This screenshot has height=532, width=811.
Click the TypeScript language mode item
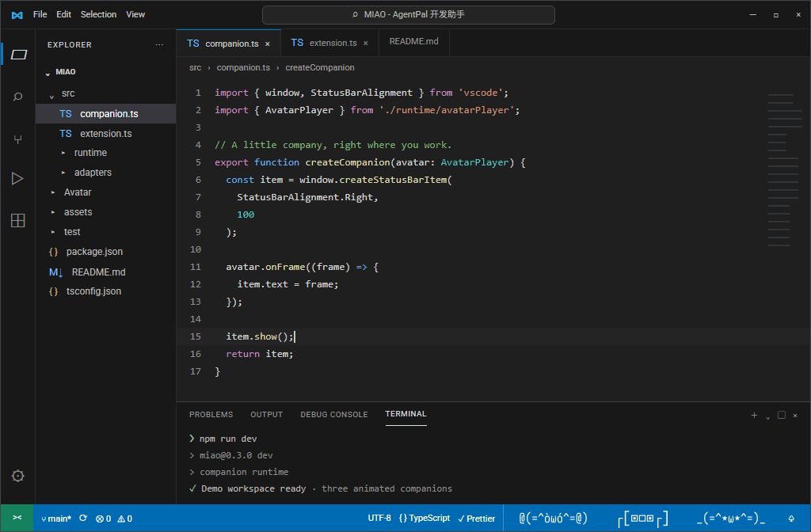point(425,518)
